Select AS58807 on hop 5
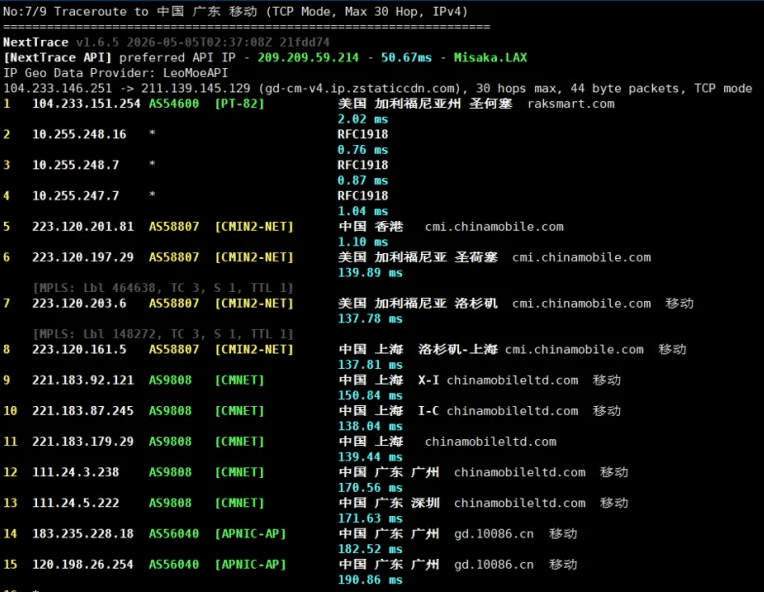This screenshot has width=764, height=592. point(174,227)
